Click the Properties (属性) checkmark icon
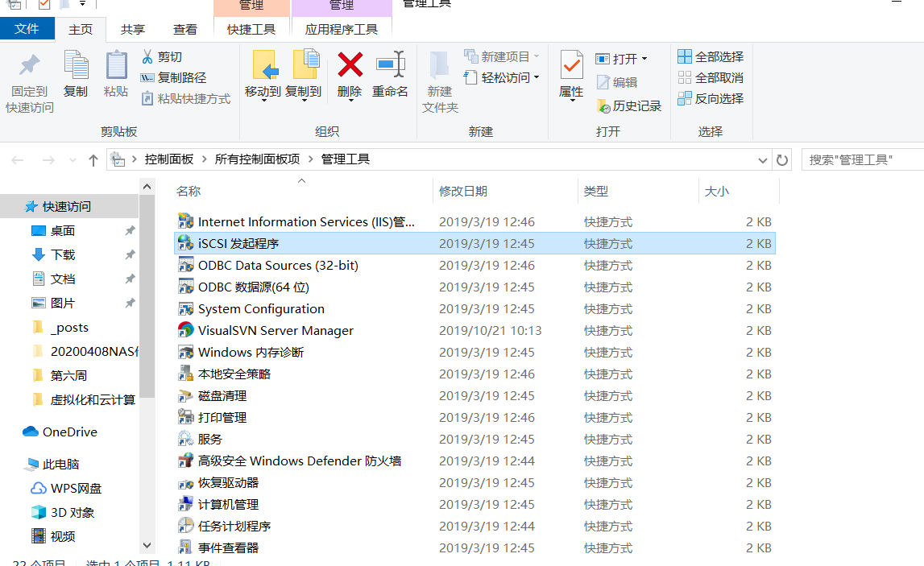 [x=571, y=64]
